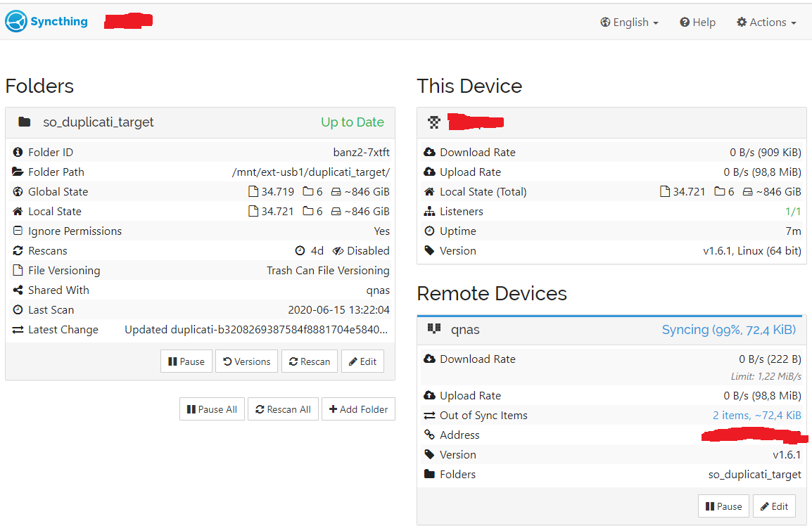Click the Out of Sync Items arrows icon
812x526 pixels.
click(429, 415)
